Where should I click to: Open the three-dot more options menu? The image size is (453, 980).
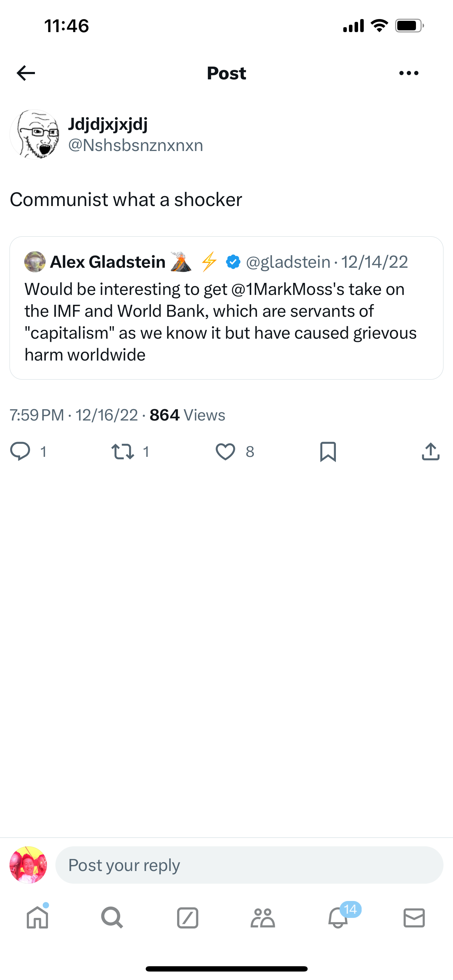pos(409,73)
